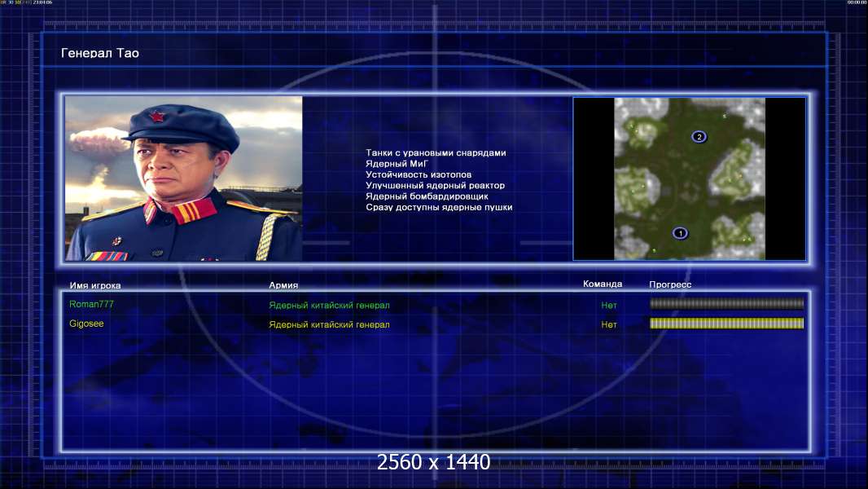
Task: Click Roman777's army 'Ядерный китайский генерал'
Action: (329, 306)
